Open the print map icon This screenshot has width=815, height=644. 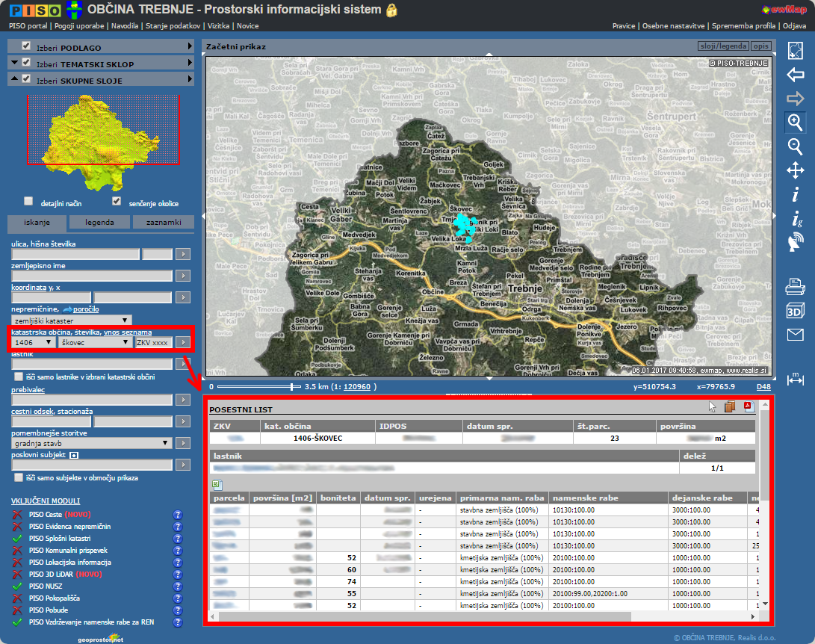[795, 285]
